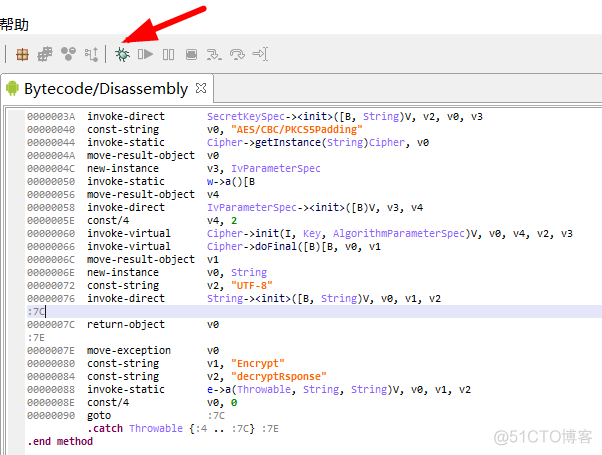Screen dimensions: 602x455
Task: Click the brown grid toolbar icon
Action: coord(22,54)
